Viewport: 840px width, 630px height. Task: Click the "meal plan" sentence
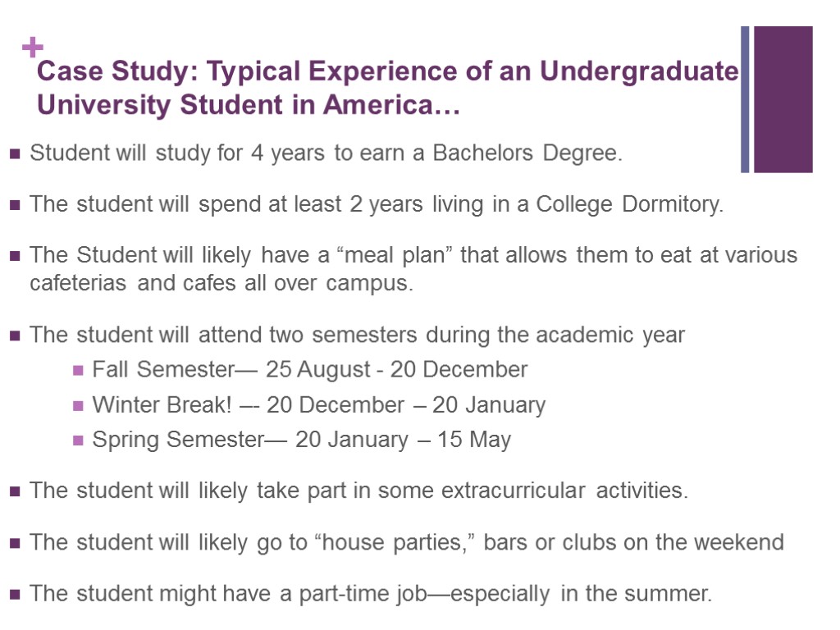(413, 255)
